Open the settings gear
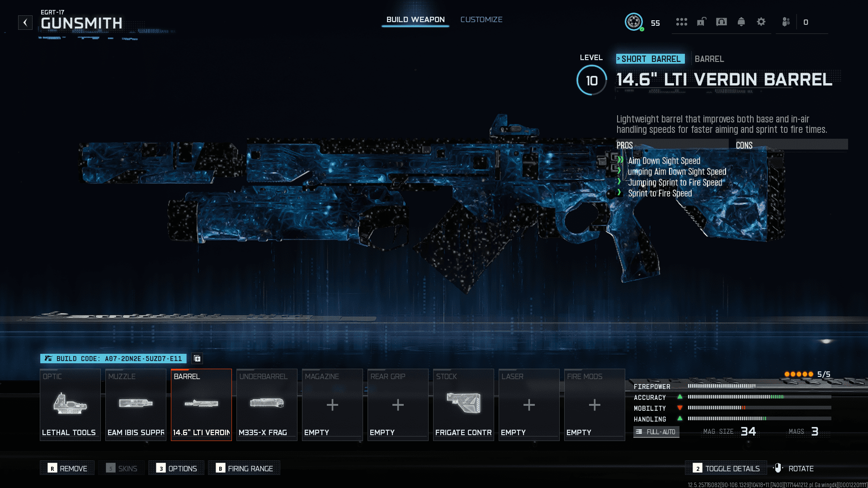Screen dimensions: 868x488 click(x=761, y=22)
